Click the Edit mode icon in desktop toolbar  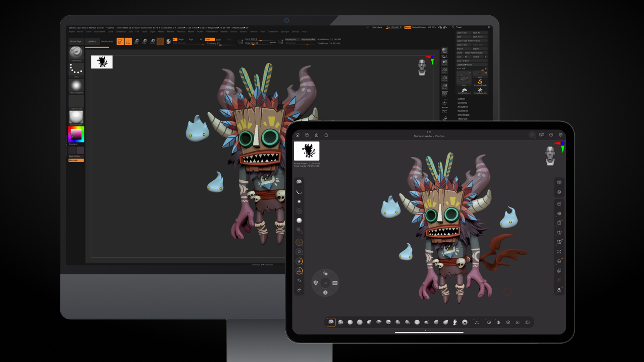tap(120, 41)
